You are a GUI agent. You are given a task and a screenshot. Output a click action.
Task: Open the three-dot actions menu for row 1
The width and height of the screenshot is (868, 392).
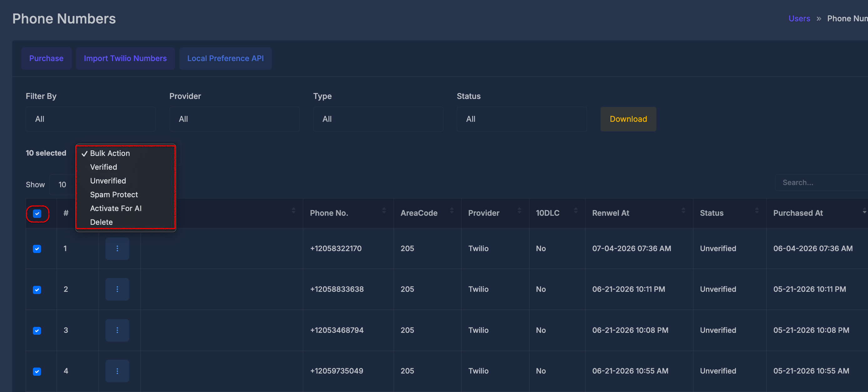point(117,248)
